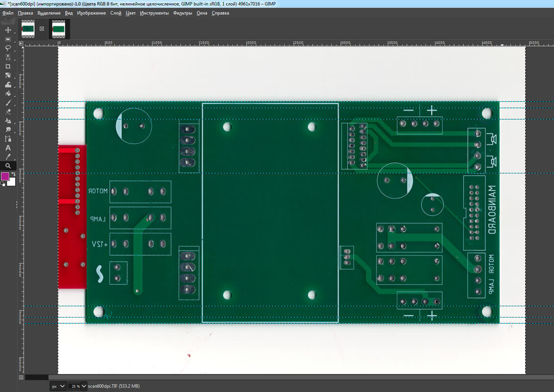Pick the Free Select lasso tool
The height and width of the screenshot is (392, 554).
[8, 48]
